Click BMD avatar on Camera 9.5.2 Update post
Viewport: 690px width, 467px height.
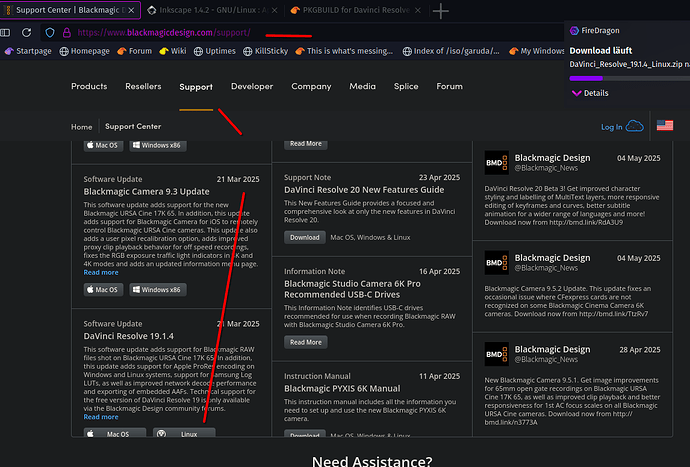496,263
